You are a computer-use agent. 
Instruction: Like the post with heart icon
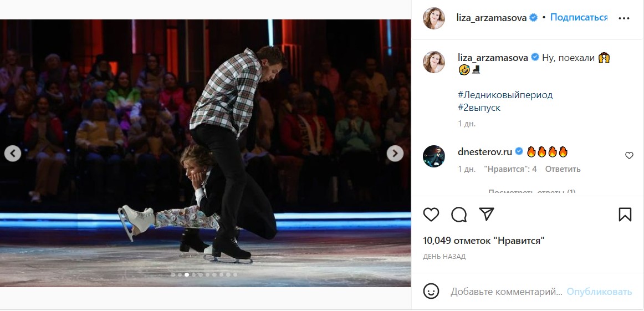[431, 215]
